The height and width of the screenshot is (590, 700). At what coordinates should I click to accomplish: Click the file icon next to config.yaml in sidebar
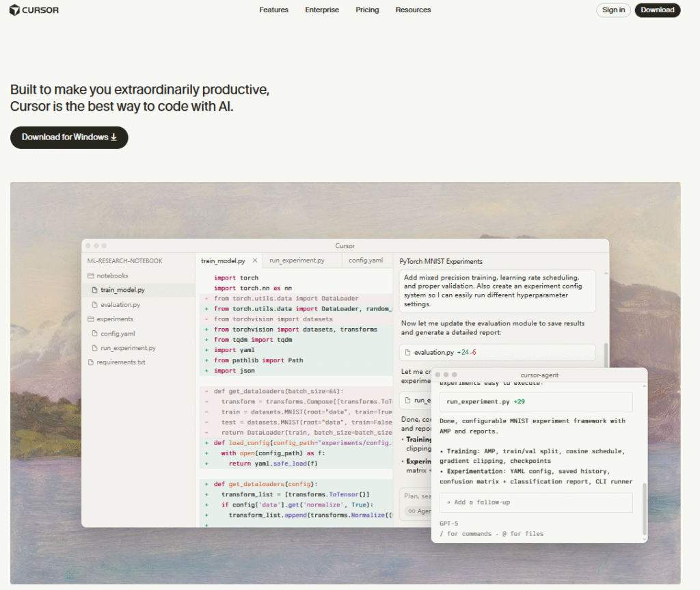pos(95,334)
